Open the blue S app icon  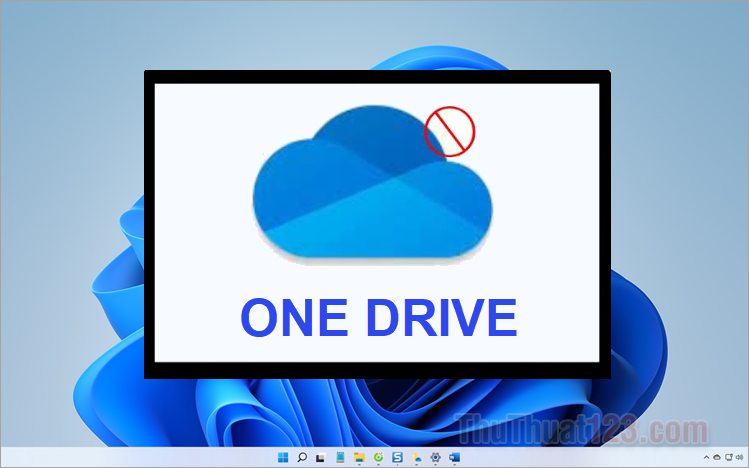click(x=397, y=457)
